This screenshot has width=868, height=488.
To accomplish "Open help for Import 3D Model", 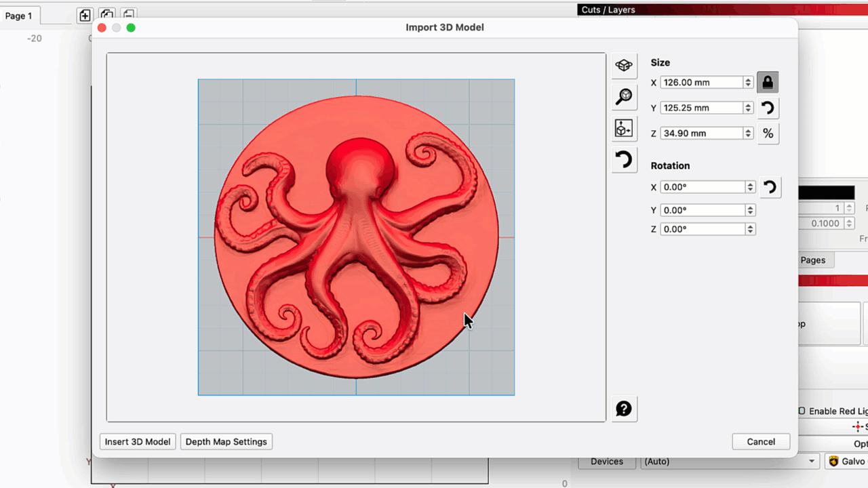I will point(624,409).
